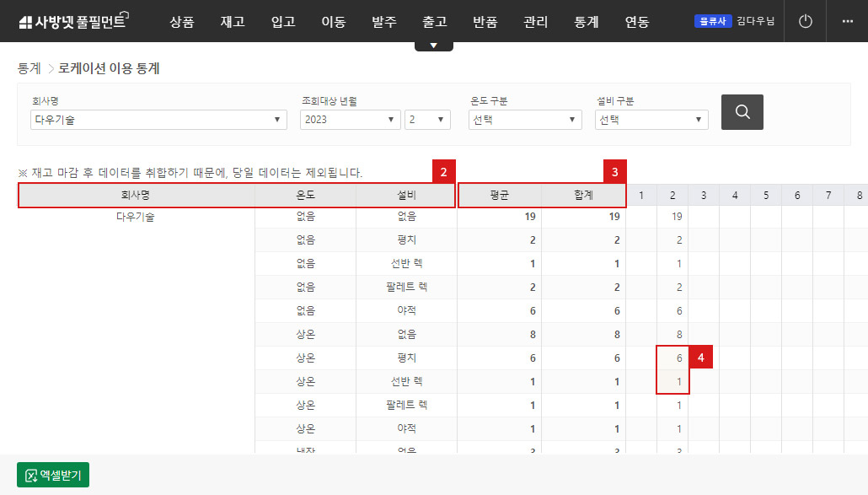This screenshot has height=495, width=868.
Task: Open the 통계 menu
Action: tap(586, 22)
